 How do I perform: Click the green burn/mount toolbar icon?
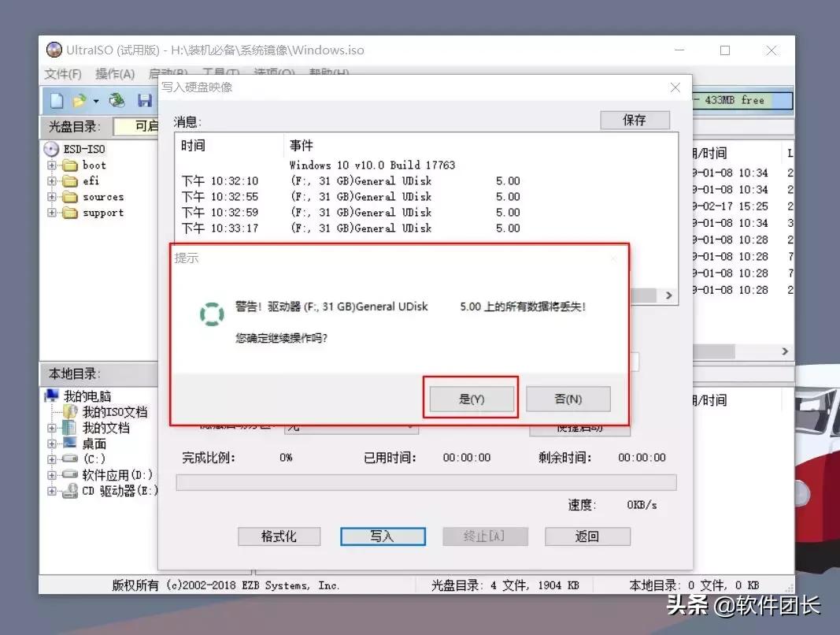[115, 100]
